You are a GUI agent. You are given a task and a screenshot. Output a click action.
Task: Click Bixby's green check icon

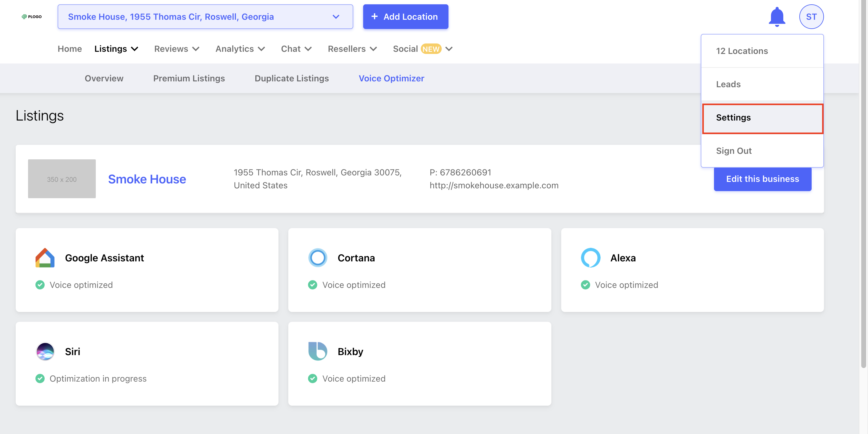(x=312, y=378)
